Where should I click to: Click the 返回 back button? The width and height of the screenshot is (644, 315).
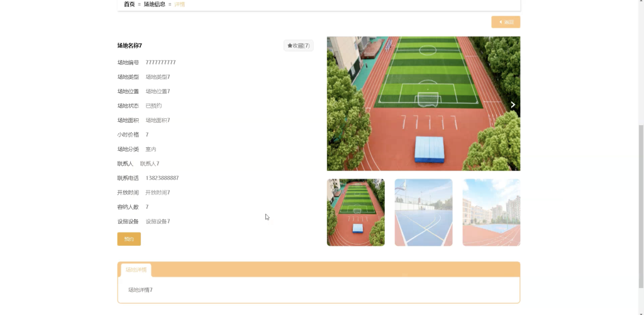pyautogui.click(x=506, y=22)
